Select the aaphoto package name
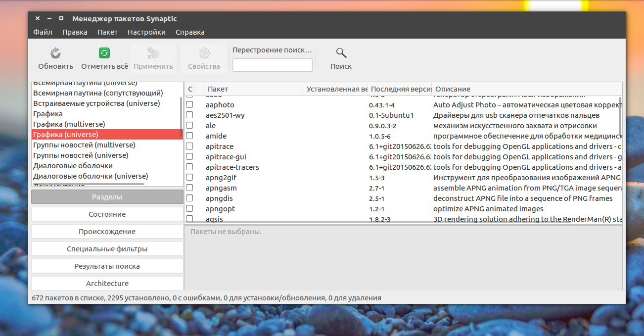Screen dimensions: 644x336 click(220, 105)
